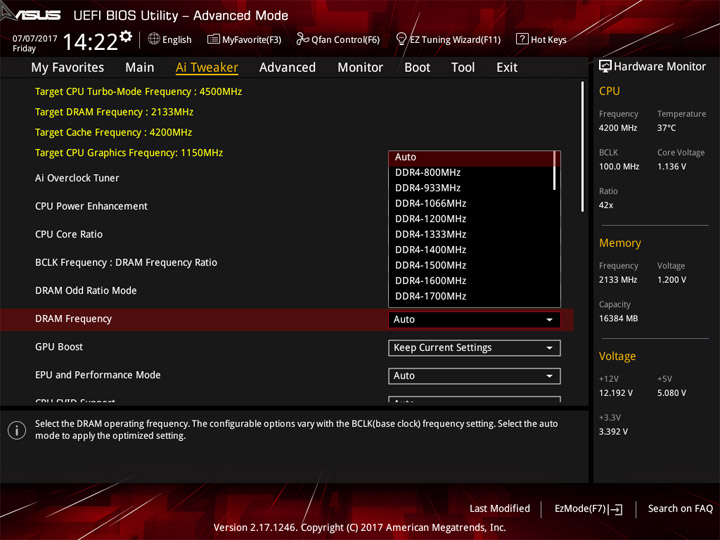
Task: Click the 14:22 clock display
Action: [x=90, y=42]
